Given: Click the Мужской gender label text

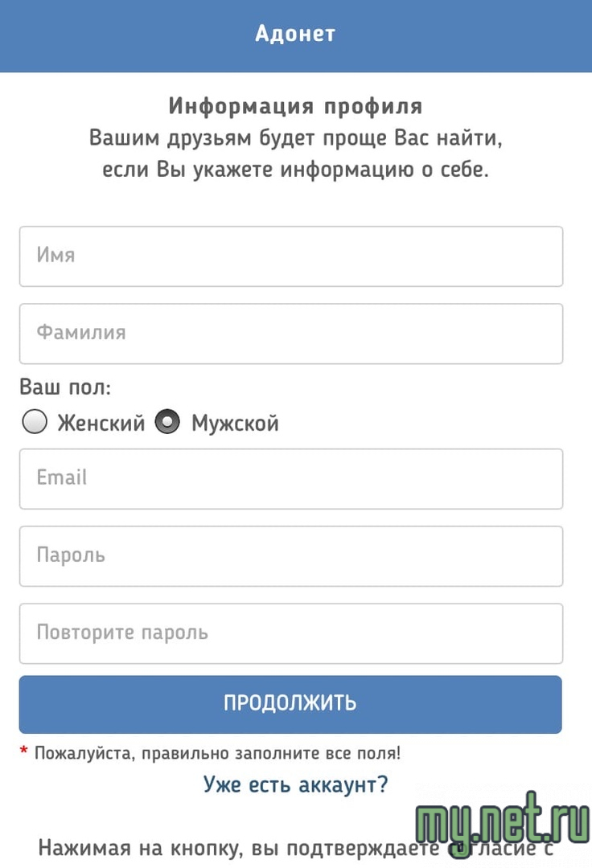Looking at the screenshot, I should tap(235, 423).
